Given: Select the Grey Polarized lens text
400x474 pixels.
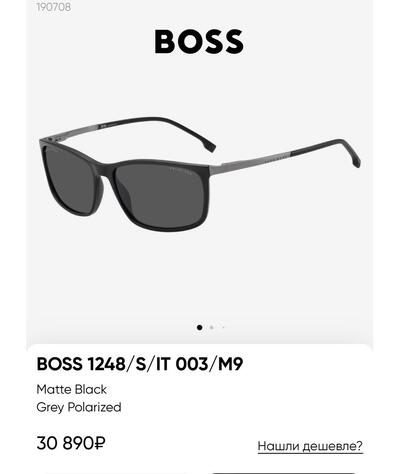Looking at the screenshot, I should click(79, 407).
